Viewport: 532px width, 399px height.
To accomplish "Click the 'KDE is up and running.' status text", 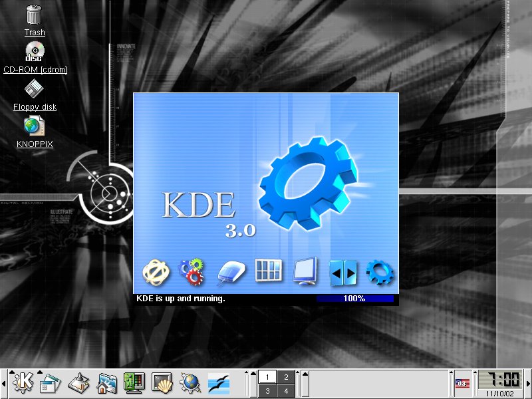I will [180, 299].
